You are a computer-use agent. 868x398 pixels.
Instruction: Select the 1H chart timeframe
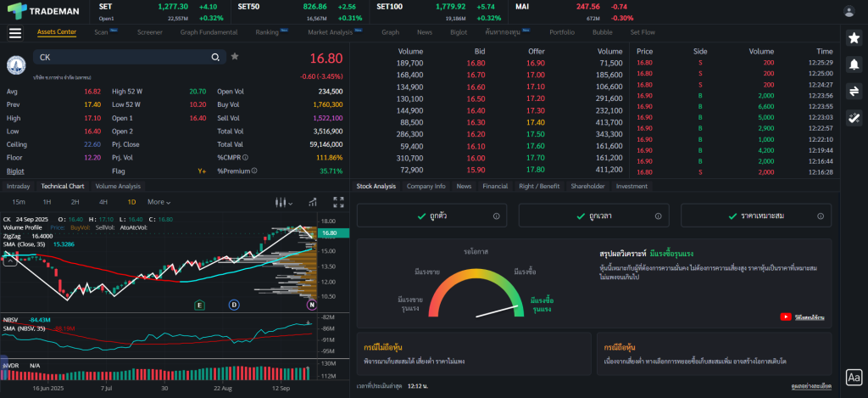(47, 202)
